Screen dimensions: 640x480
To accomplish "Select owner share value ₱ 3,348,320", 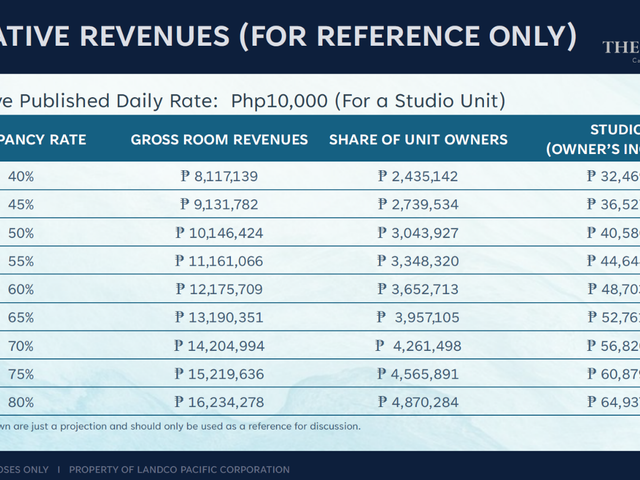I will point(418,261).
